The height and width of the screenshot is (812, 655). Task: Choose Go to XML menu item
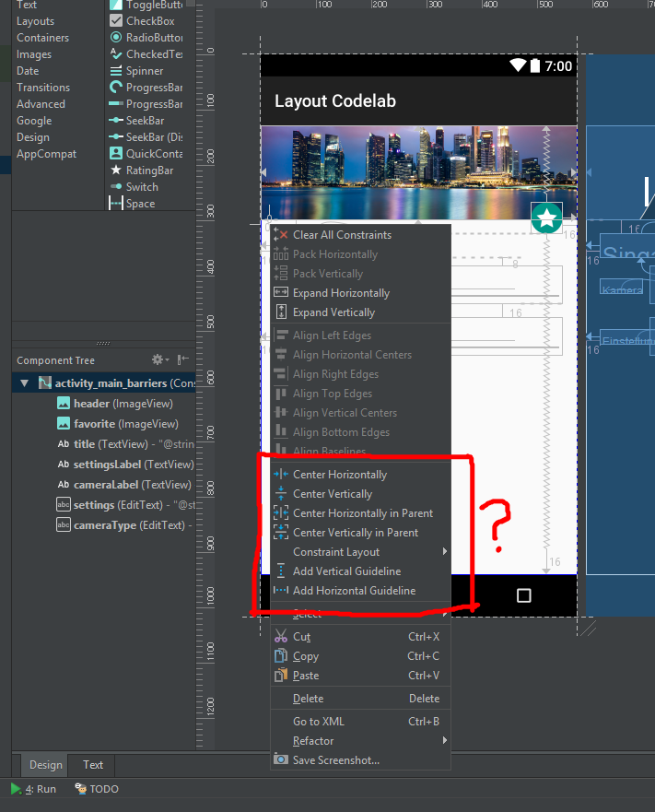360,721
